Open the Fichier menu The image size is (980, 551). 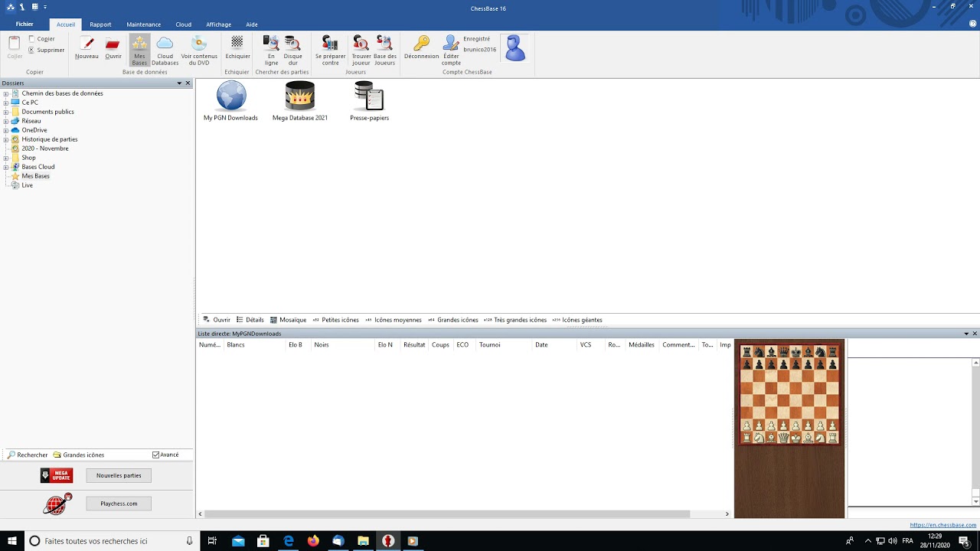(x=24, y=24)
